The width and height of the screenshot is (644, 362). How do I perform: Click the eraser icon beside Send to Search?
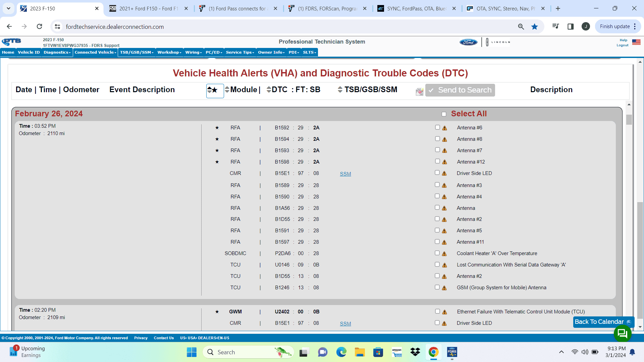pyautogui.click(x=419, y=92)
